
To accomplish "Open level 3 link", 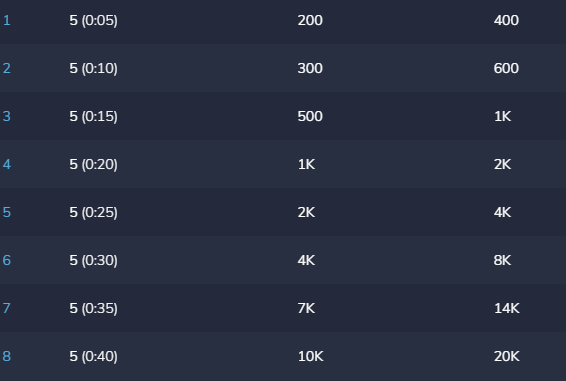I will [x=6, y=116].
